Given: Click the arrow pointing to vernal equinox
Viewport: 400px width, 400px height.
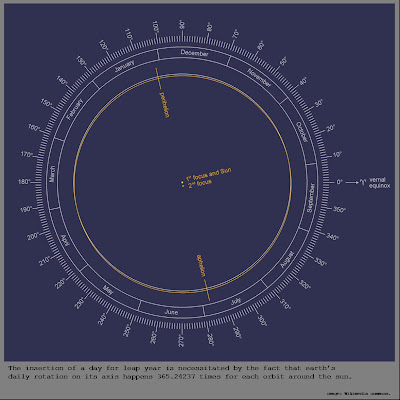Looking at the screenshot, I should point(352,182).
